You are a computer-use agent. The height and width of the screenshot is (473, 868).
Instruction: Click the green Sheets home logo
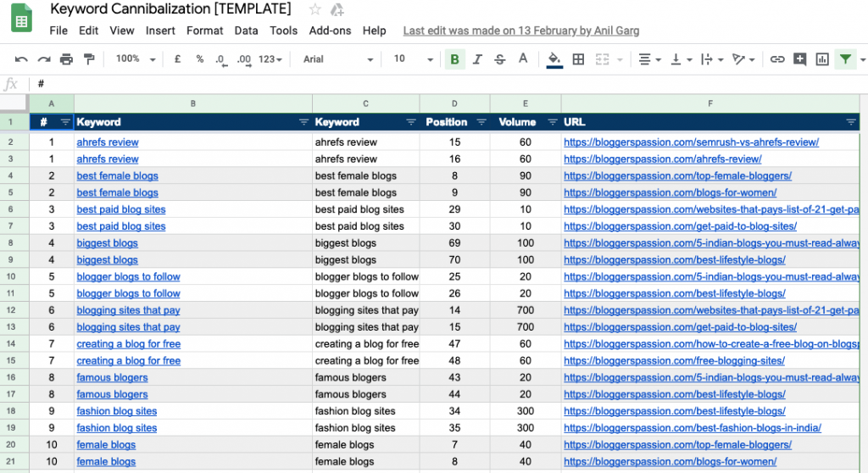21,19
